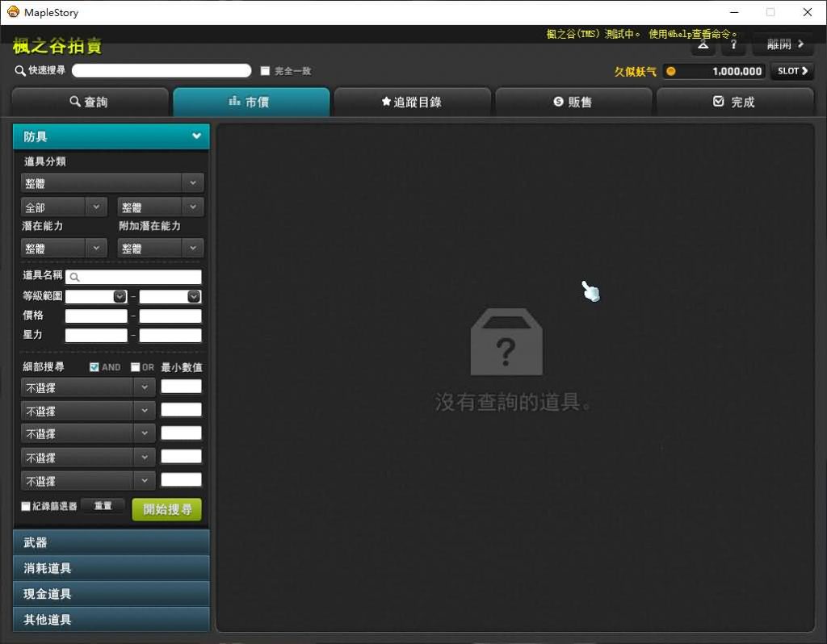Image resolution: width=827 pixels, height=644 pixels.
Task: Click the green 開始搜尋 start search button
Action: 166,509
